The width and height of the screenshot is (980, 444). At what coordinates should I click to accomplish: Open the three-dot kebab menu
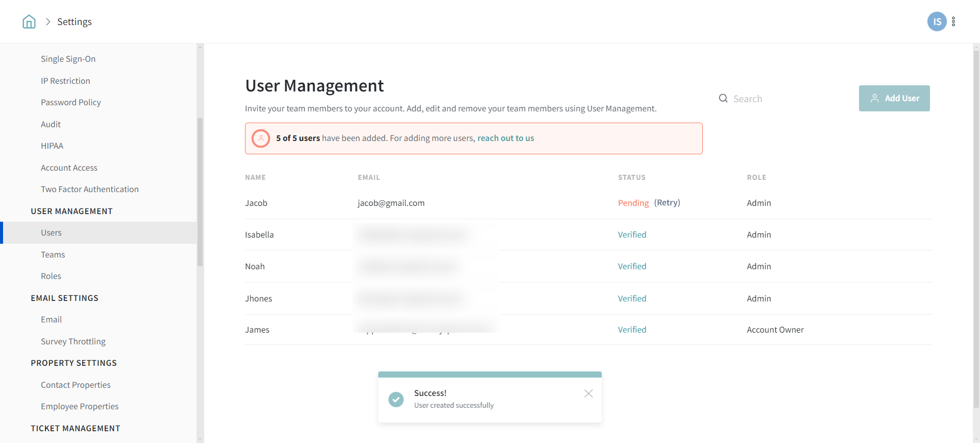click(x=953, y=21)
